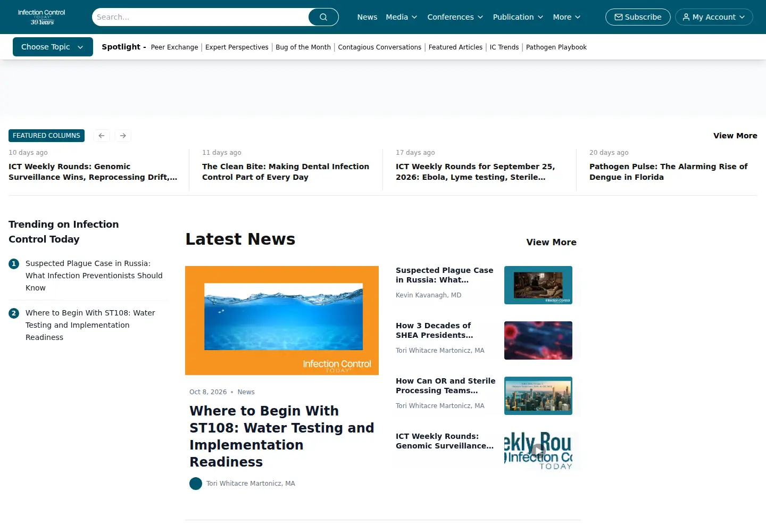766x532 pixels.
Task: Open Pathogen Pulse dengue in Florida column
Action: coord(669,172)
